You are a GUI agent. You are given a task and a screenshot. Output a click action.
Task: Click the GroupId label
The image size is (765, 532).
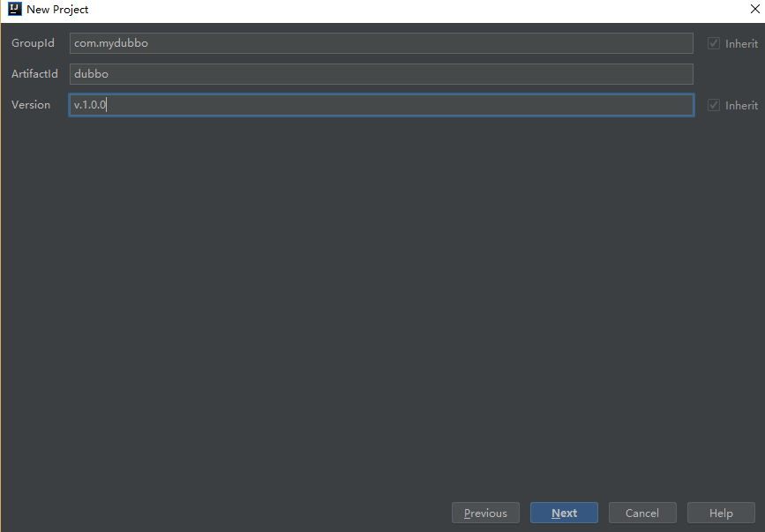tap(33, 43)
